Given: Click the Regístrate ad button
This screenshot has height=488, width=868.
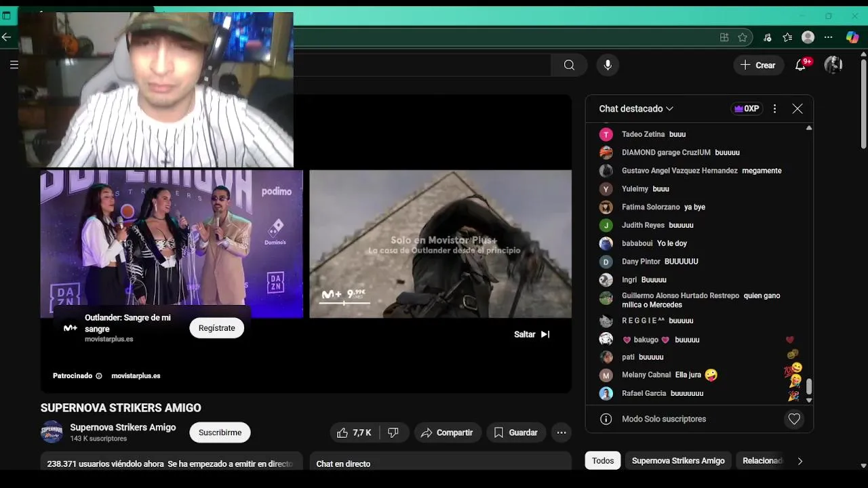Looking at the screenshot, I should click(217, 328).
